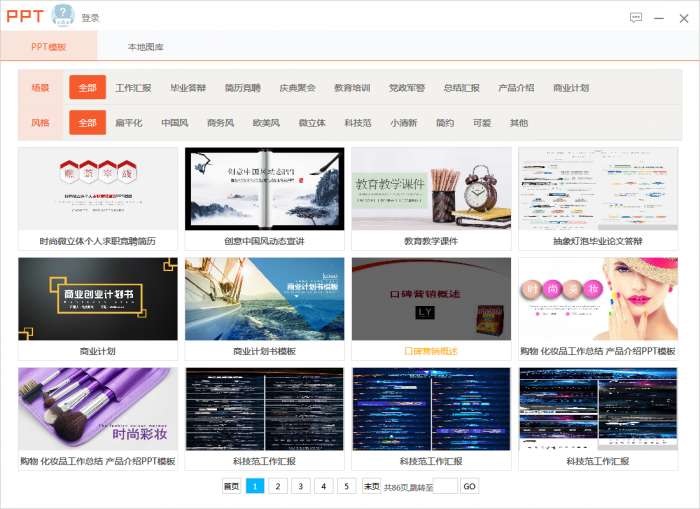The image size is (700, 509).
Task: Open the feedback message icon
Action: (636, 18)
